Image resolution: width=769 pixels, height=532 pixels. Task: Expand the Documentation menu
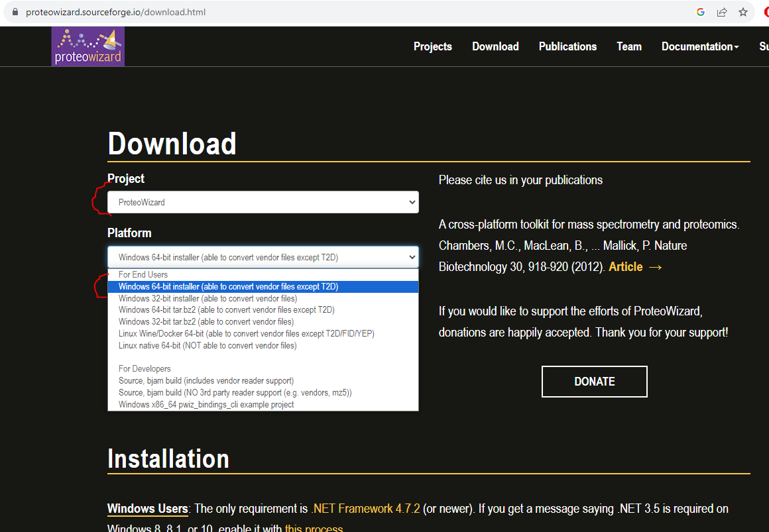[x=700, y=46]
